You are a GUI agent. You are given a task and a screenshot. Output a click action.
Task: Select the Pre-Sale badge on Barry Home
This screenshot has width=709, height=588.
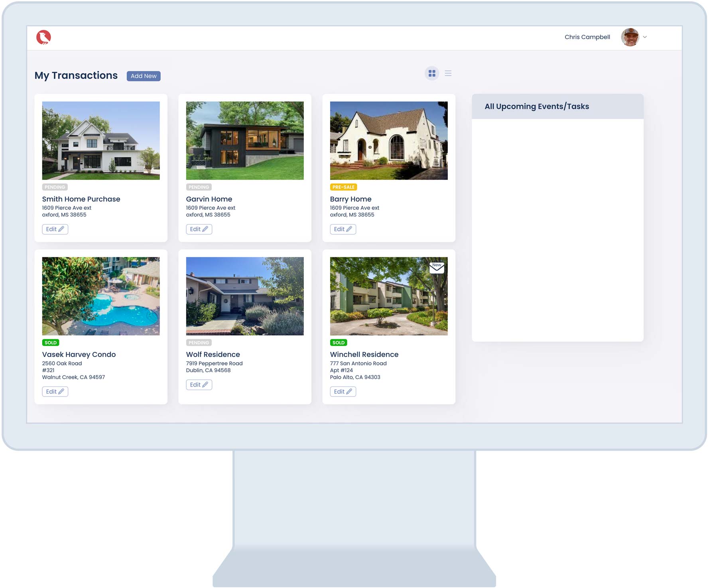[x=343, y=187]
